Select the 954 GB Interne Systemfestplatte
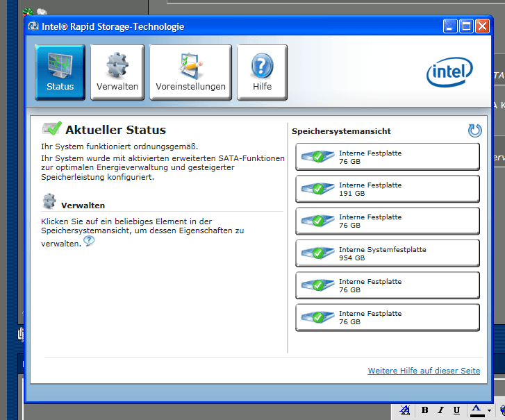This screenshot has height=420, width=505. click(x=388, y=253)
